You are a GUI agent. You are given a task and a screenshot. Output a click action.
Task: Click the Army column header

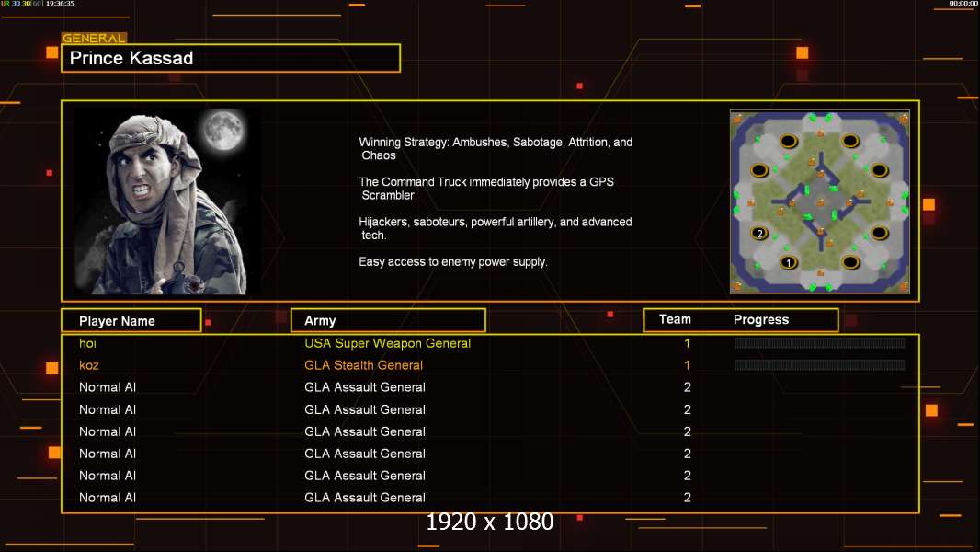388,321
